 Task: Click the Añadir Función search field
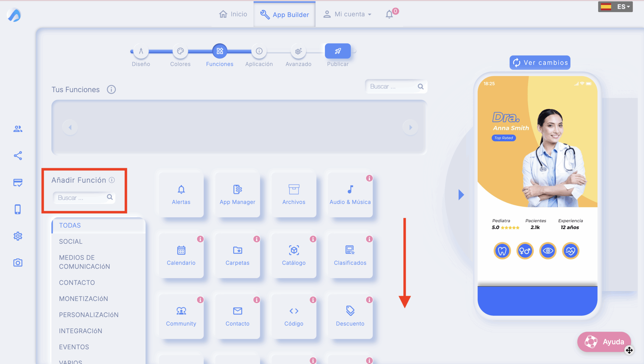click(x=81, y=198)
